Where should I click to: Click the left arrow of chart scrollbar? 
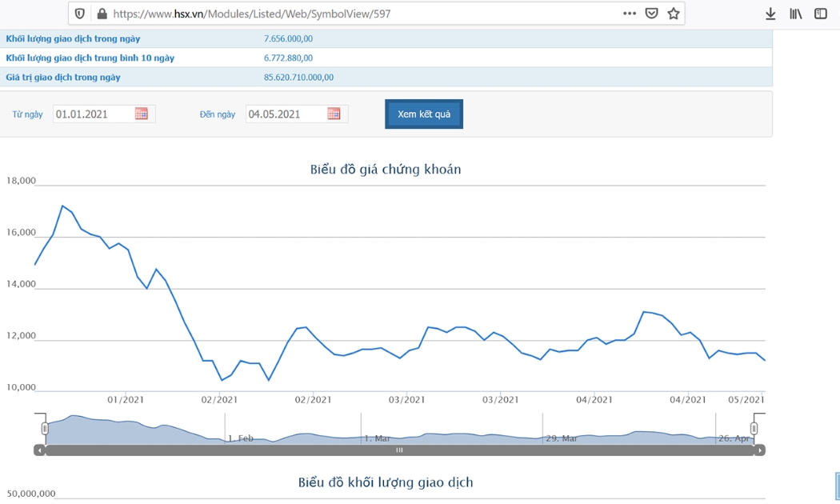(40, 450)
